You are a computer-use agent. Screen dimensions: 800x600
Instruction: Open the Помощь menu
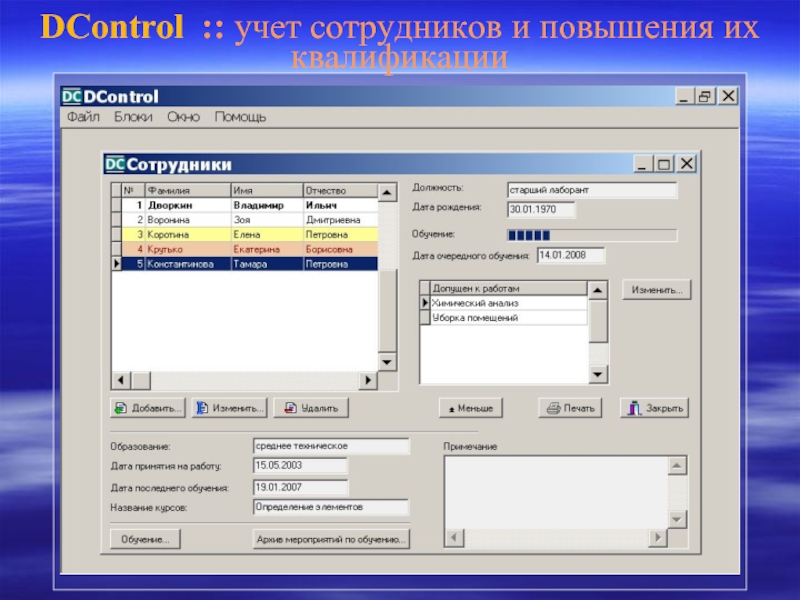[x=240, y=117]
